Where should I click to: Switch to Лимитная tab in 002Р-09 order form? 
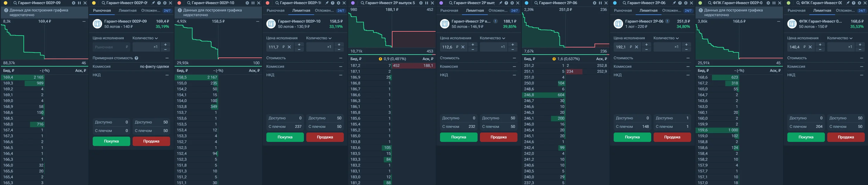(127, 11)
